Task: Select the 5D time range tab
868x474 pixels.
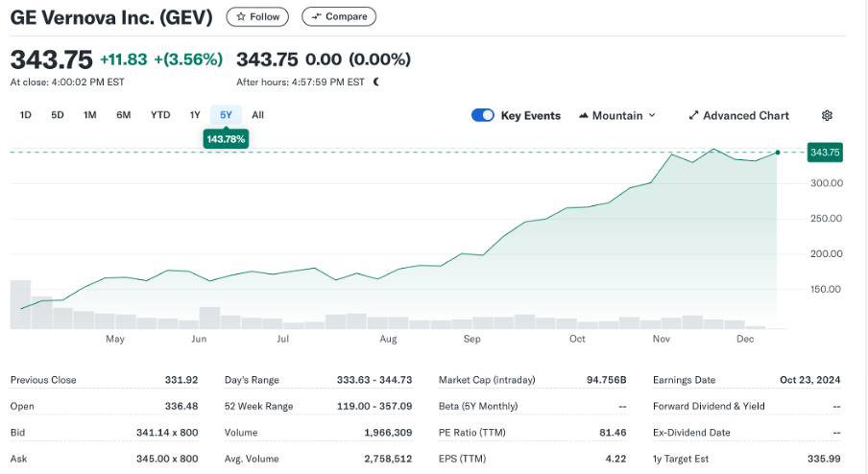Action: (x=58, y=115)
